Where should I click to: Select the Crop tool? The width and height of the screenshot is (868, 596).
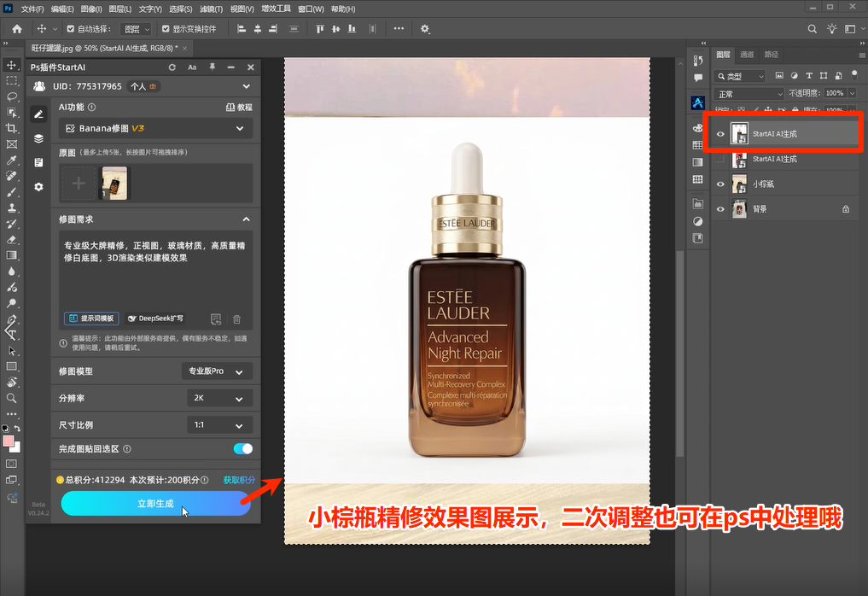pyautogui.click(x=11, y=128)
